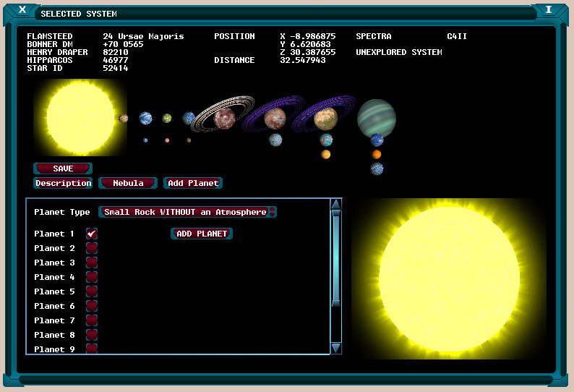Switch to the Description tab
This screenshot has width=574, height=392.
pyautogui.click(x=63, y=183)
